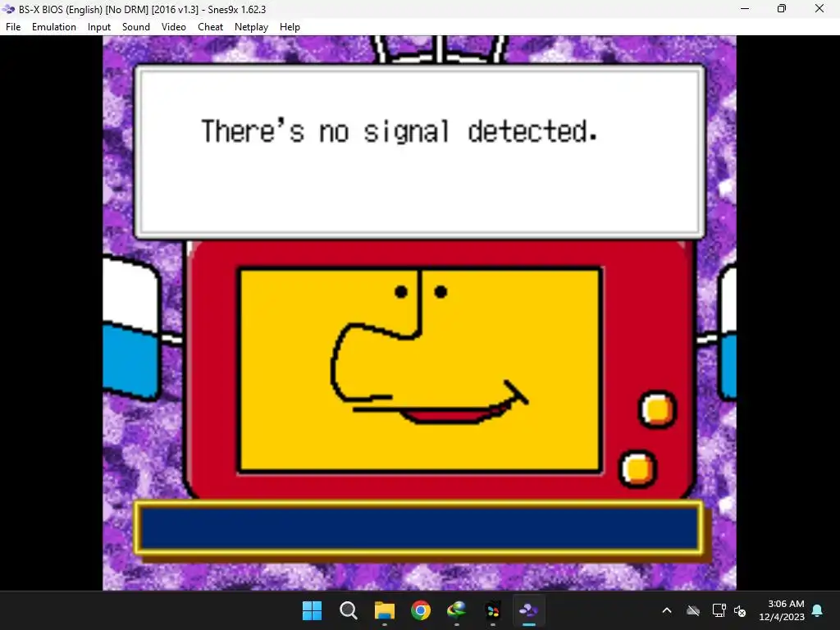Click the Windows Start button
The image size is (840, 630).
(313, 610)
